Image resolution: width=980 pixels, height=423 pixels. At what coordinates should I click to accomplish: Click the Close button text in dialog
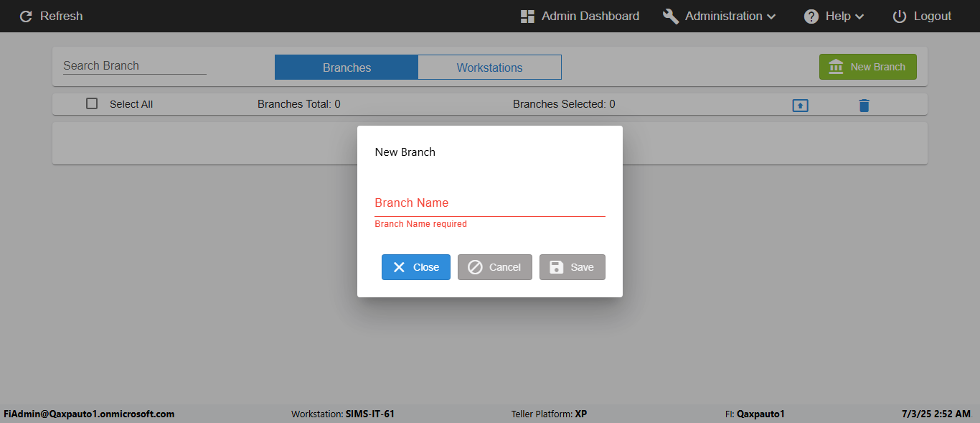point(426,267)
